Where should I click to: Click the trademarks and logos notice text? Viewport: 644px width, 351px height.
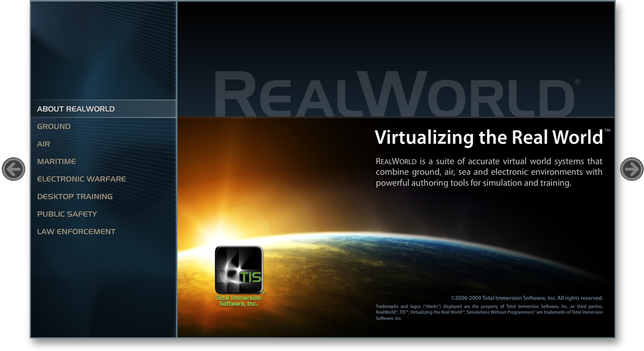point(489,312)
